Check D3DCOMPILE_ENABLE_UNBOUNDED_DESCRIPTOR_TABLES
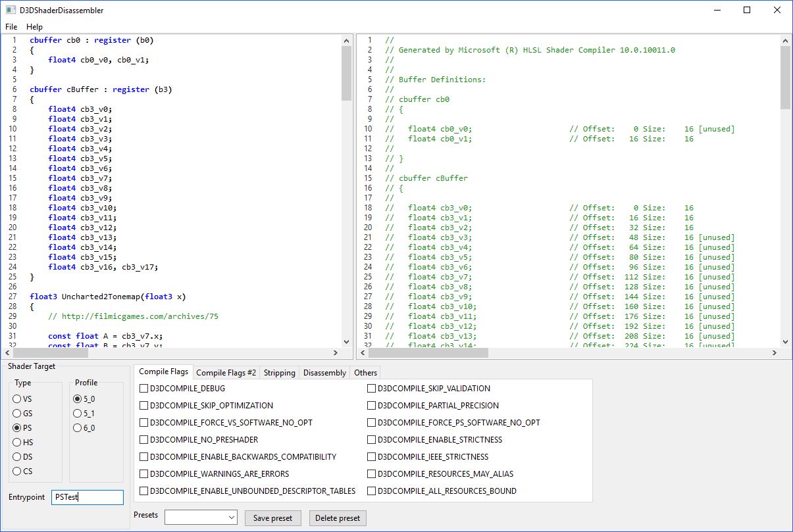The height and width of the screenshot is (532, 793). pyautogui.click(x=247, y=491)
